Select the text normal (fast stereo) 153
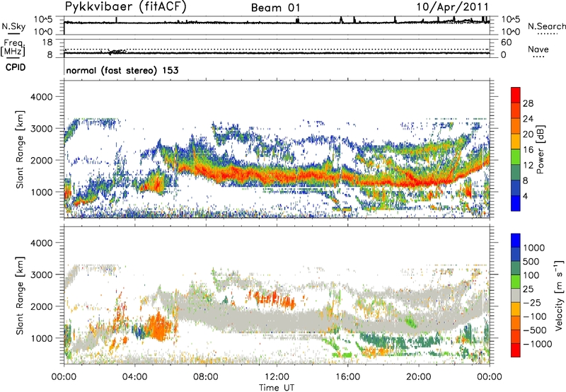The image size is (566, 392). (122, 70)
